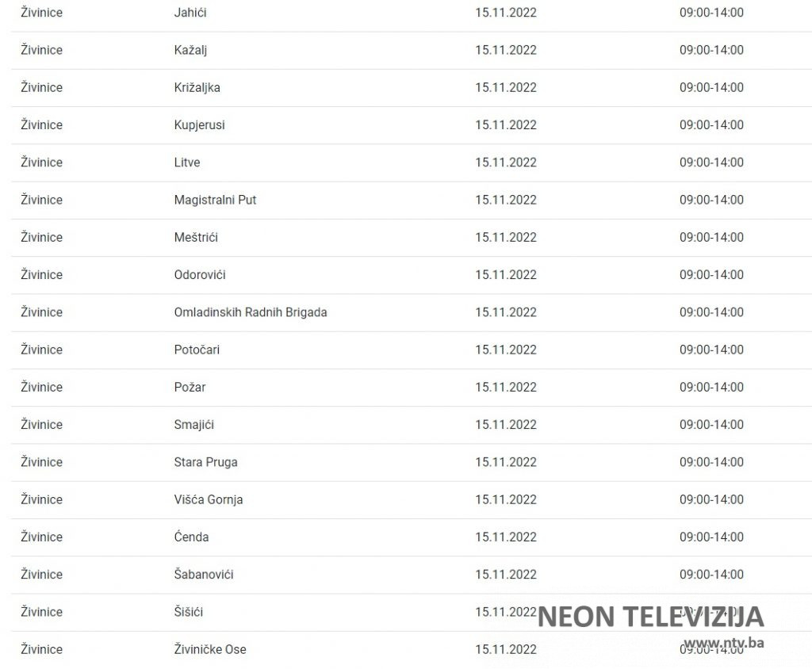Screen dimensions: 812x669
Task: Click the Stara Pruga cell
Action: click(205, 462)
